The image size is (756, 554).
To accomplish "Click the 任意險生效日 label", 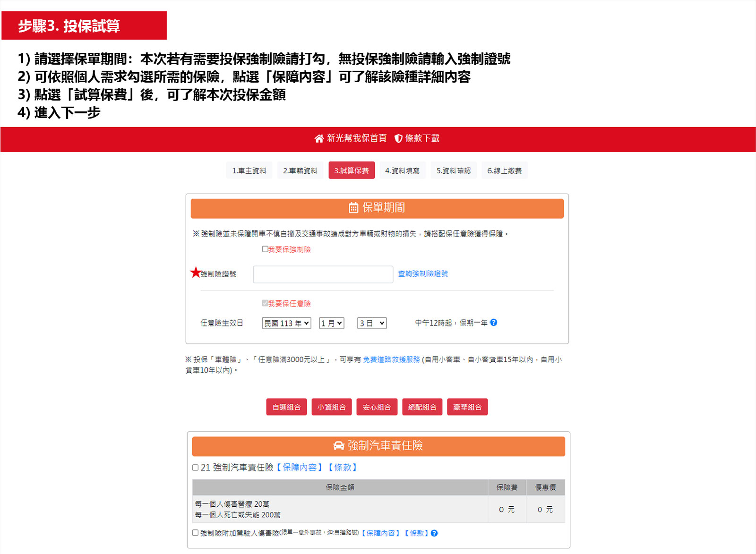I will [222, 323].
